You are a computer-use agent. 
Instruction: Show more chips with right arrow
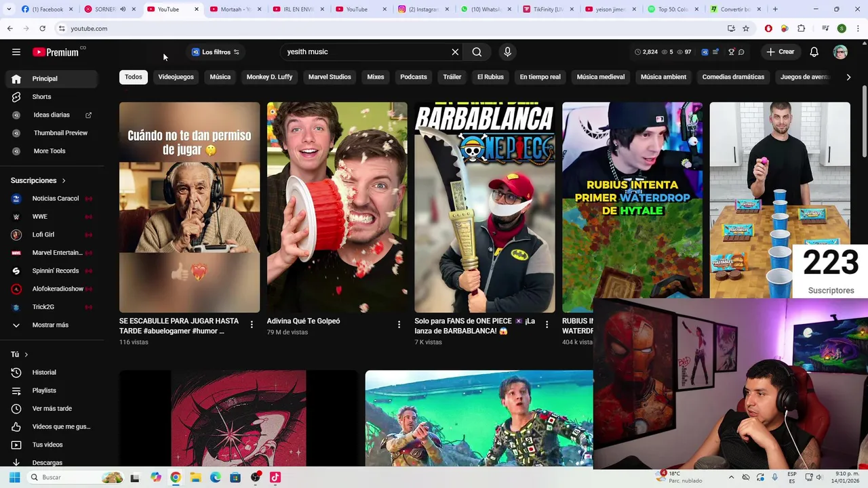click(848, 77)
